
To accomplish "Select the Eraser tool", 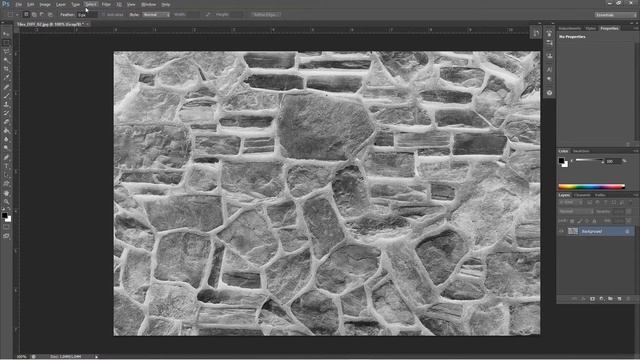I will pos(6,122).
